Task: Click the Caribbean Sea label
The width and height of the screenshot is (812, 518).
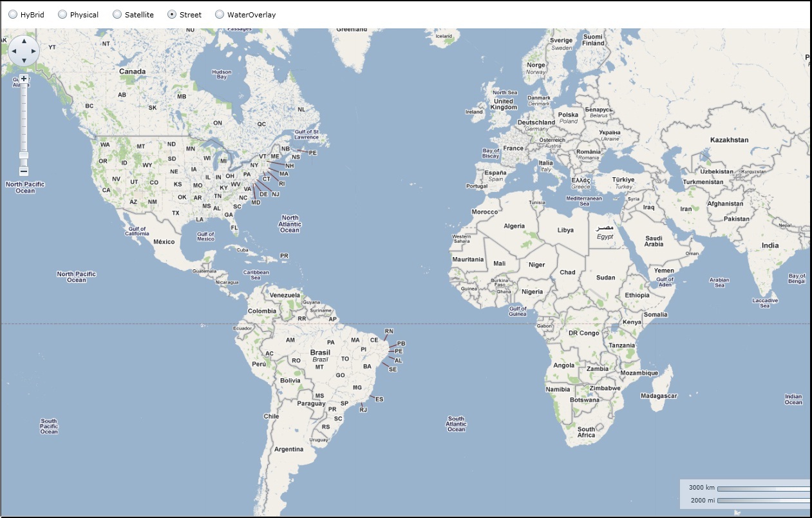Action: 256,274
